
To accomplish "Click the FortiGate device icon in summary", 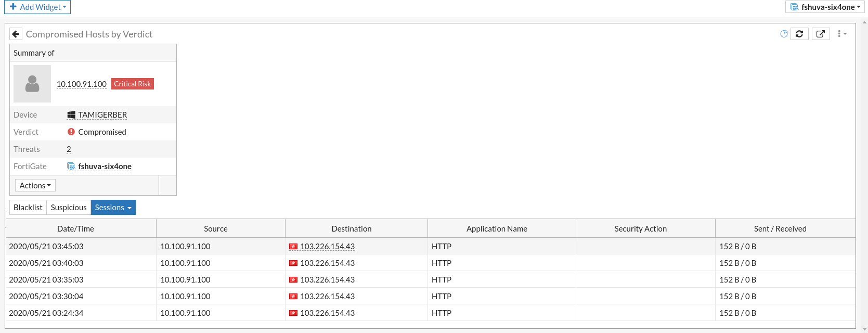I will tap(71, 166).
